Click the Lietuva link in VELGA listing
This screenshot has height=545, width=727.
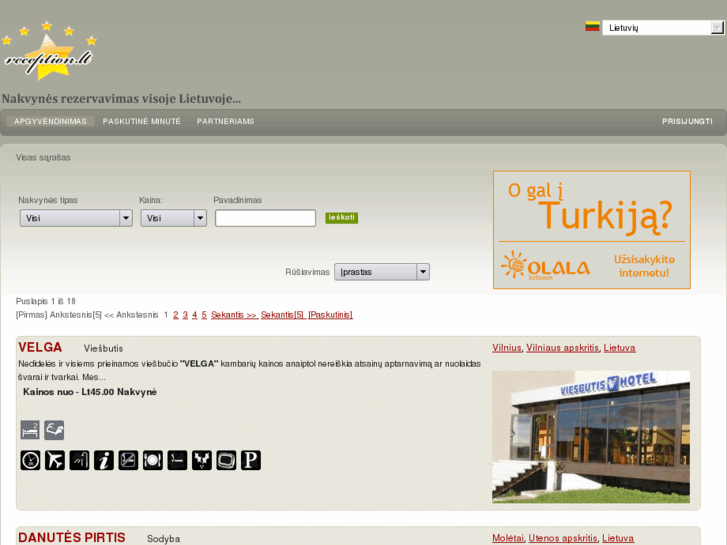pos(619,348)
